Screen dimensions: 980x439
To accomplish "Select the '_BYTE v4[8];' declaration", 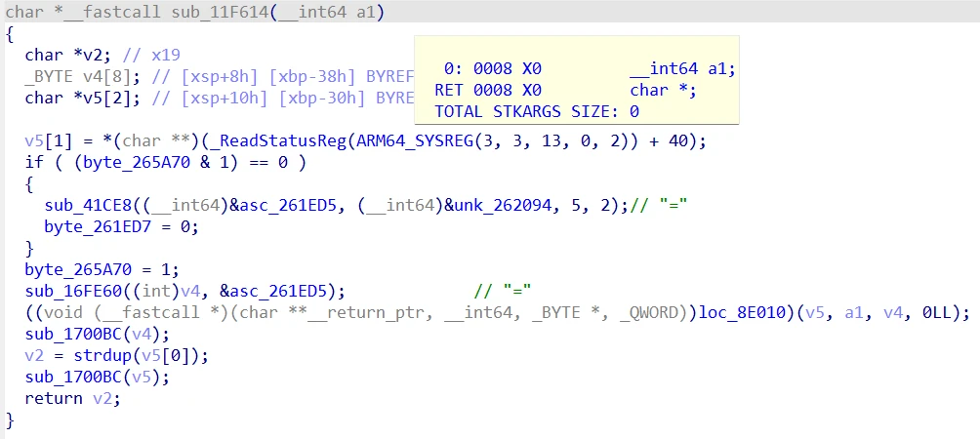I will pyautogui.click(x=83, y=76).
